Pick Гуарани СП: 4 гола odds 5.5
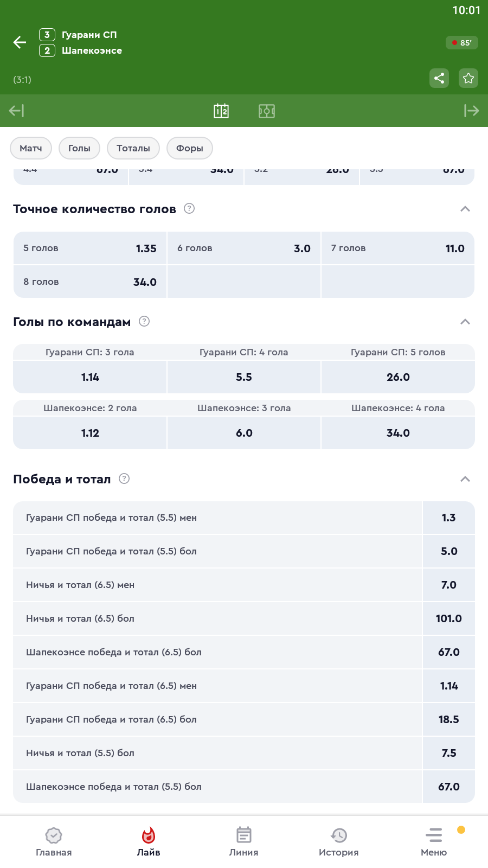This screenshot has width=488, height=868. pyautogui.click(x=244, y=377)
